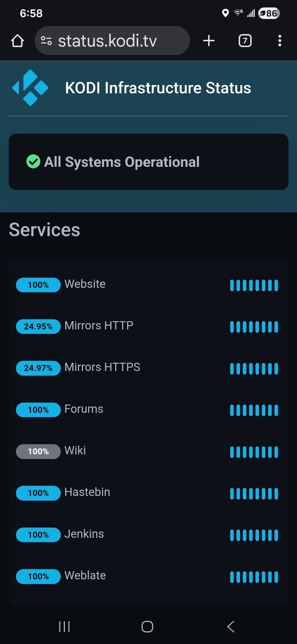The image size is (297, 644).
Task: Open the browser three-dot menu
Action: 279,41
